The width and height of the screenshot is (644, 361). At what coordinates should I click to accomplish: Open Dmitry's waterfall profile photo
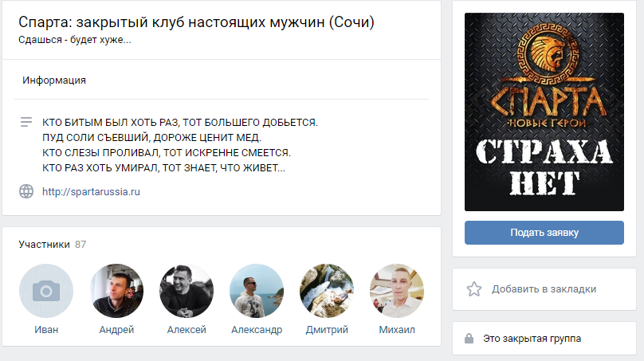[327, 291]
